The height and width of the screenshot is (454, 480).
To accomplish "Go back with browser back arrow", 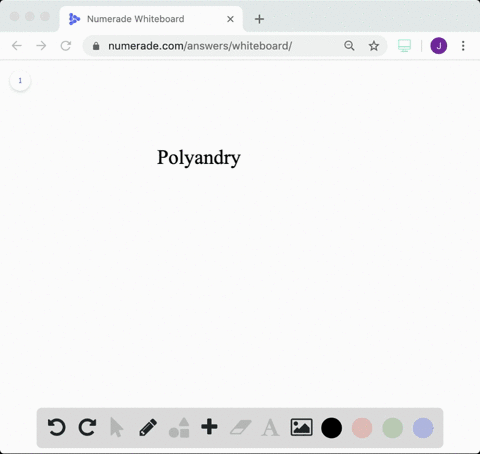I will click(17, 46).
